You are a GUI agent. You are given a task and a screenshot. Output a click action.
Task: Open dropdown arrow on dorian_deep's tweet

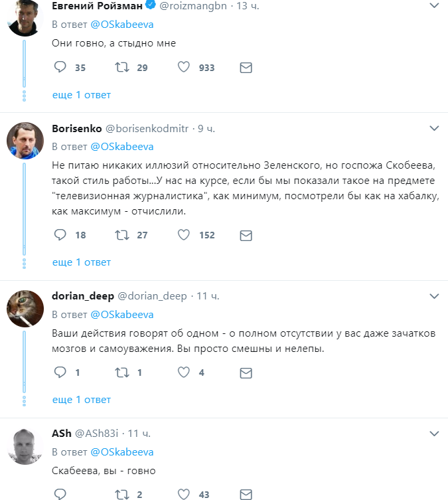pos(434,295)
